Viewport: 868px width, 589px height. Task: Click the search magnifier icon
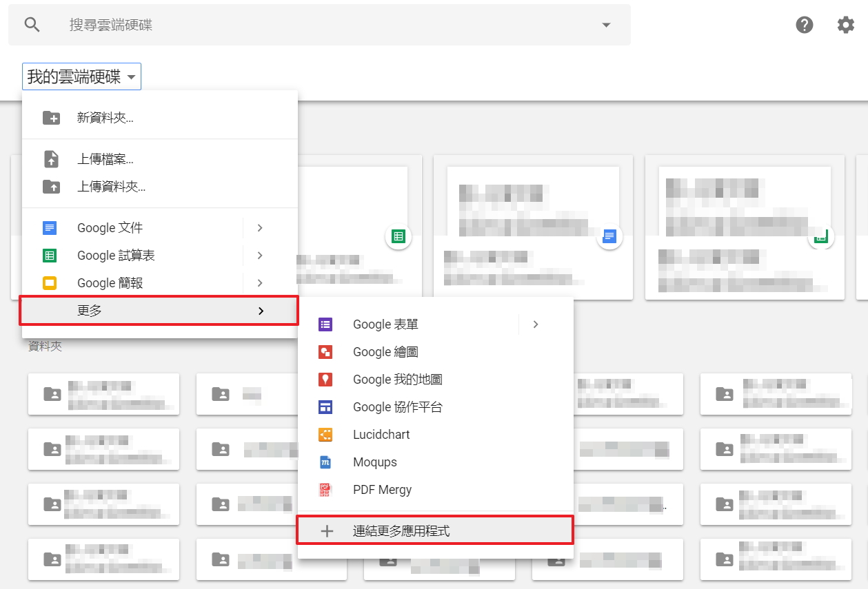32,25
